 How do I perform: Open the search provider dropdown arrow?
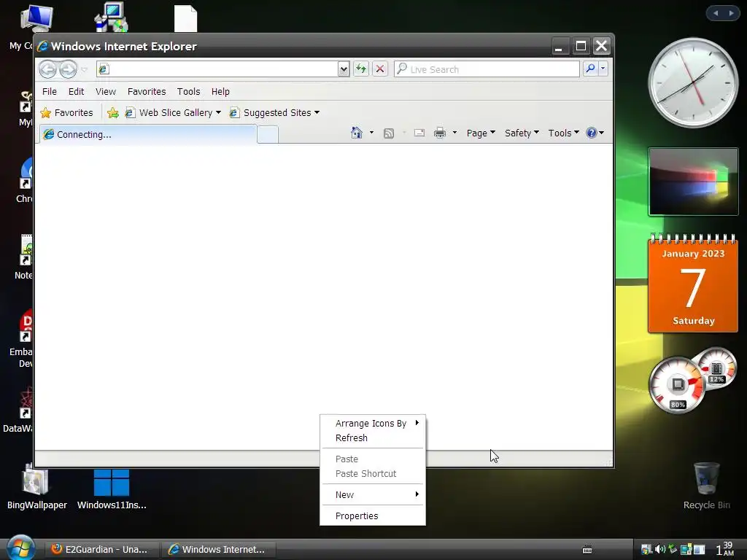tap(603, 69)
